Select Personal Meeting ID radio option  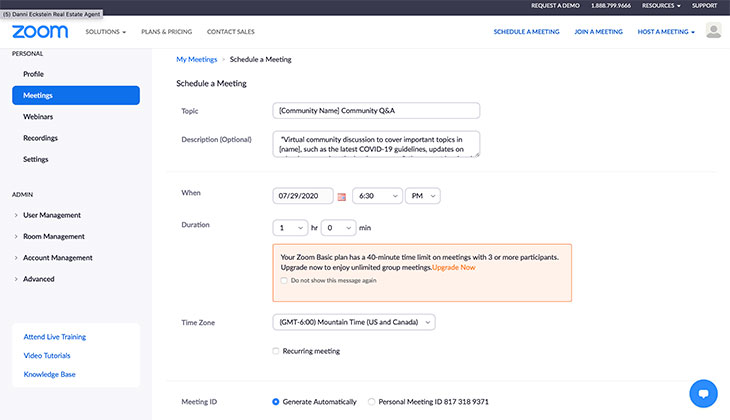pos(372,402)
